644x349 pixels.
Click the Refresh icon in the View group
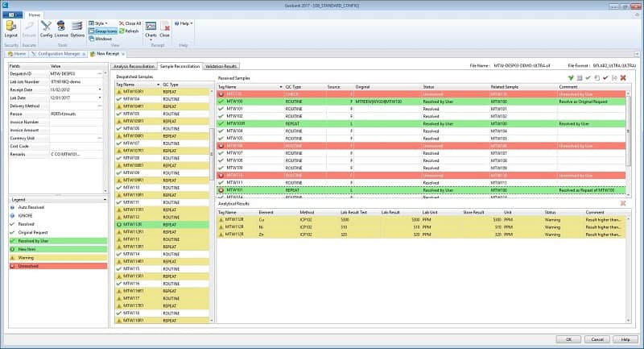pos(128,31)
